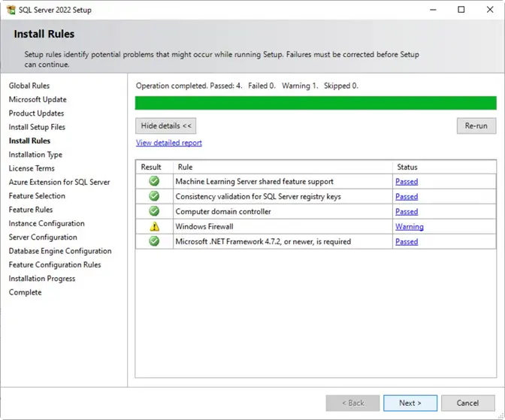
Task: Collapse the rules list with Hide details
Action: [165, 125]
